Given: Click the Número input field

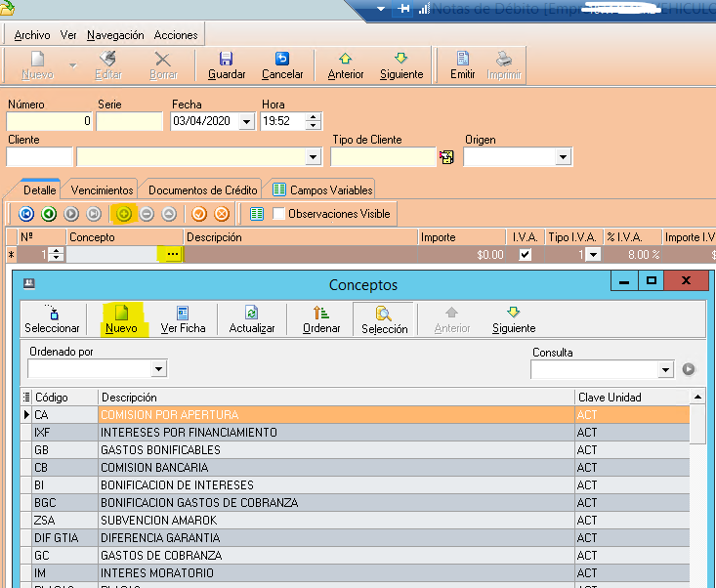Looking at the screenshot, I should point(49,121).
